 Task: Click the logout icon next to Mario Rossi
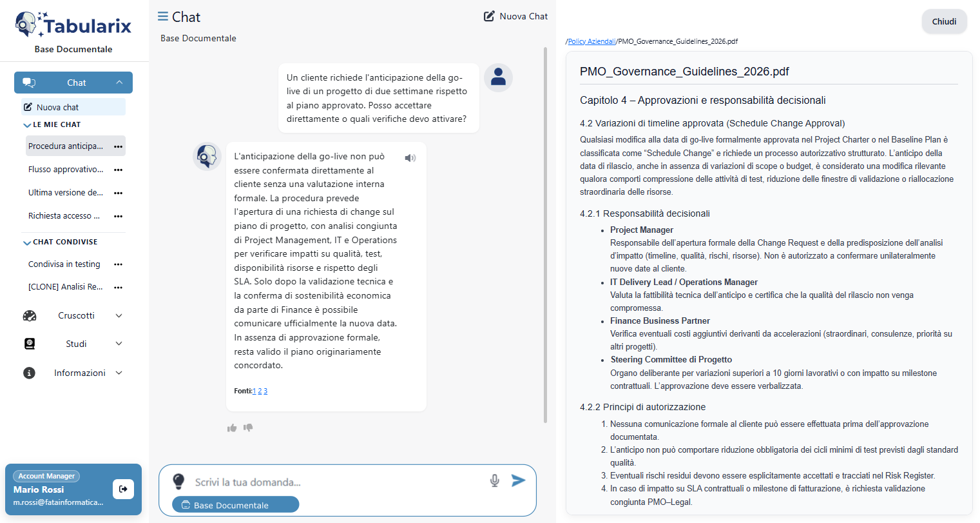pyautogui.click(x=123, y=489)
